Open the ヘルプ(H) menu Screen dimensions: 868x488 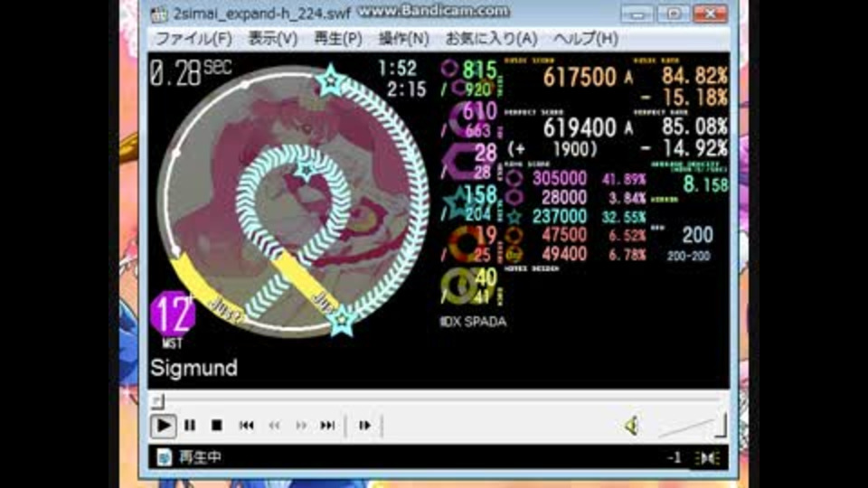pos(586,39)
